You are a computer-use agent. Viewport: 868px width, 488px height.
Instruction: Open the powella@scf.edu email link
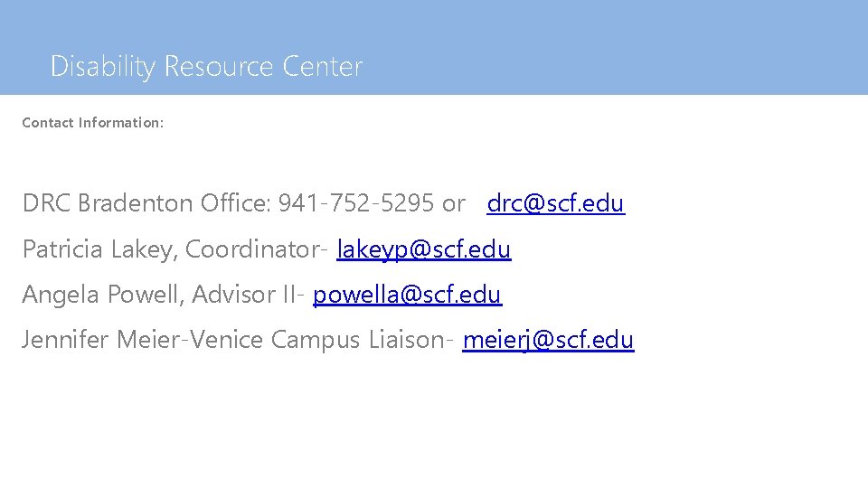tap(407, 294)
